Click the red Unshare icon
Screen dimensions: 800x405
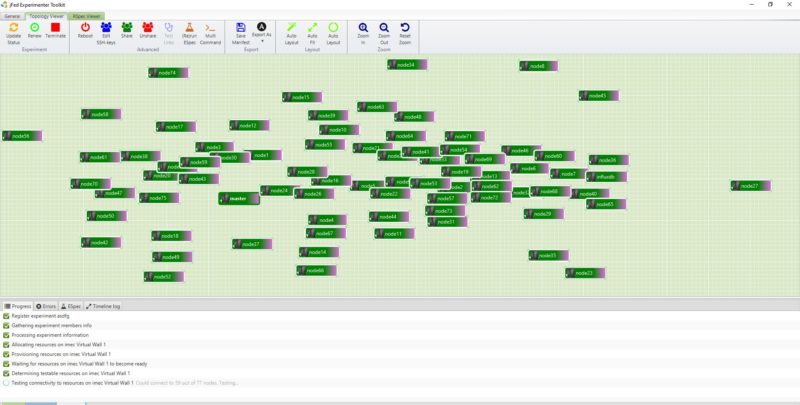click(x=148, y=28)
